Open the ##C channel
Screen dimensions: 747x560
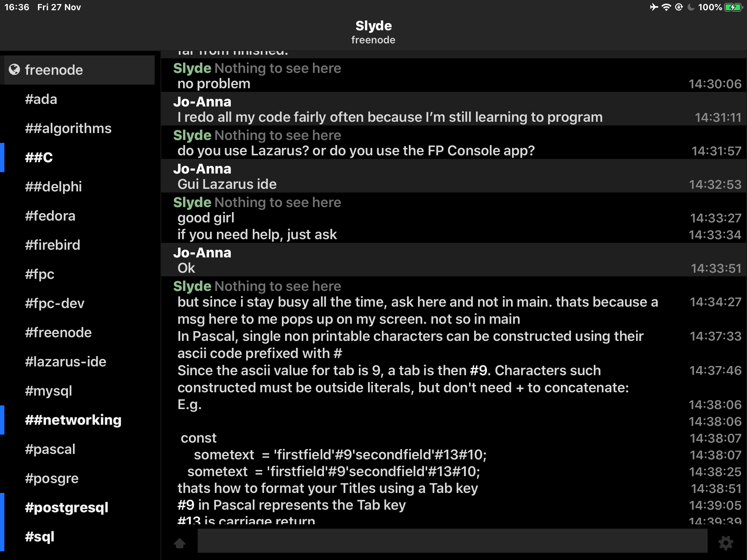(80, 157)
